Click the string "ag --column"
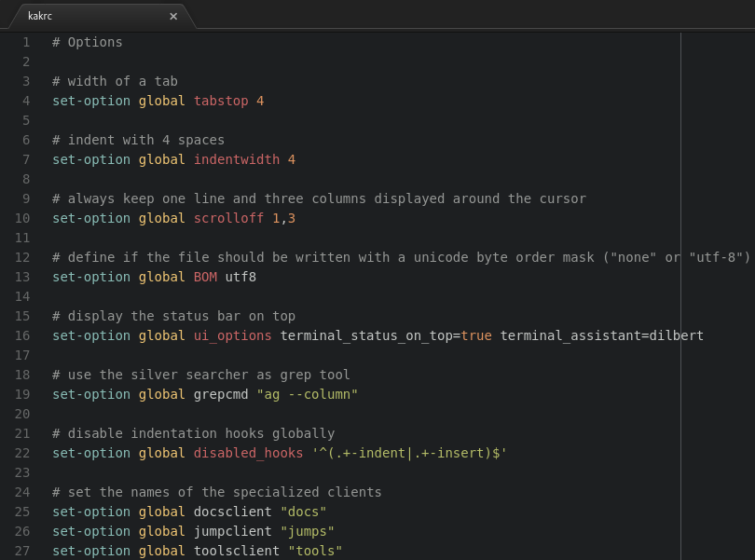The image size is (755, 560). [x=308, y=394]
